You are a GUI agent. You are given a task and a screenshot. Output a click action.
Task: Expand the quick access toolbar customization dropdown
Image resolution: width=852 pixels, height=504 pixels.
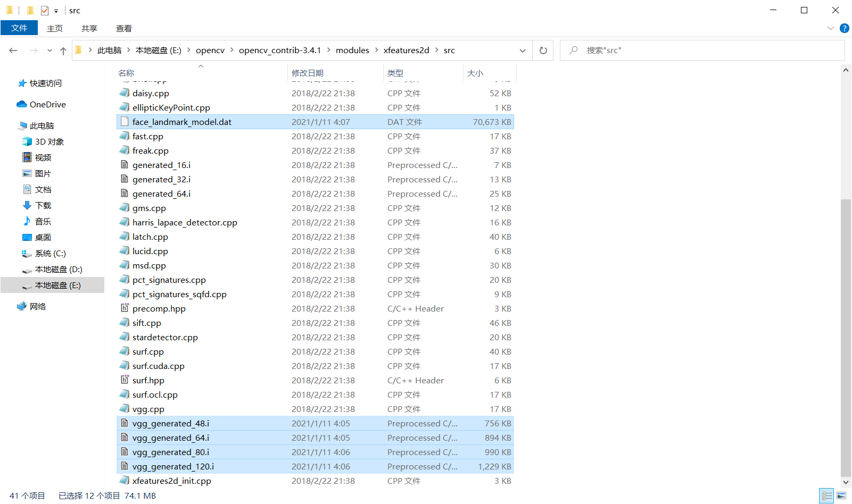coord(55,10)
